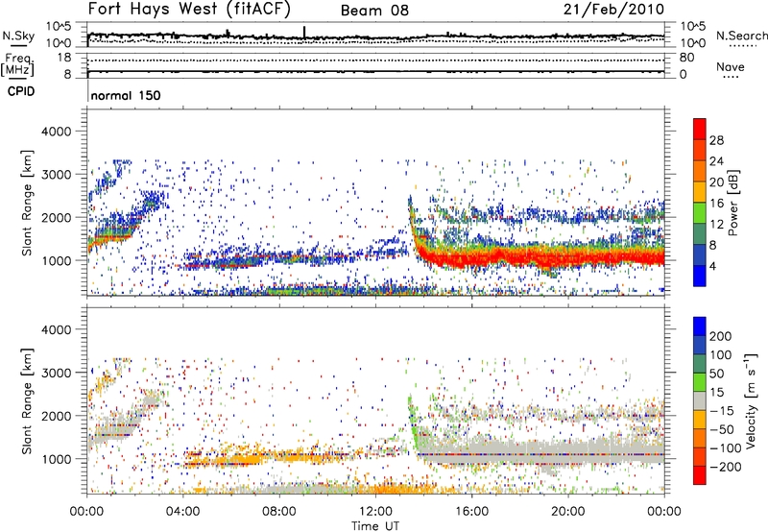Viewport: 768px width, 532px height.
Task: Click the '18' frequency axis tick
Action: [64, 58]
